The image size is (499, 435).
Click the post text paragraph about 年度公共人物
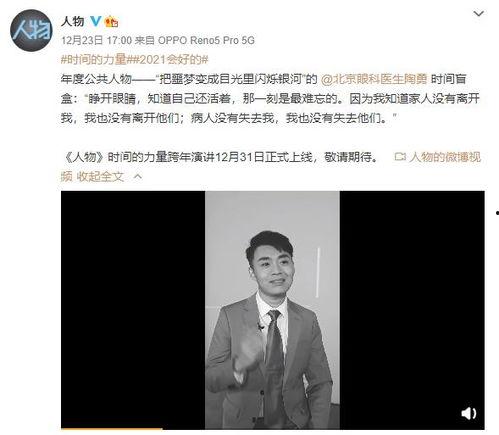[x=270, y=98]
